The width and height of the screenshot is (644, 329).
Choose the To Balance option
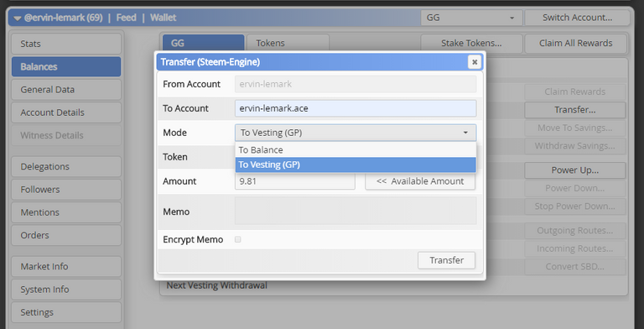pyautogui.click(x=356, y=150)
